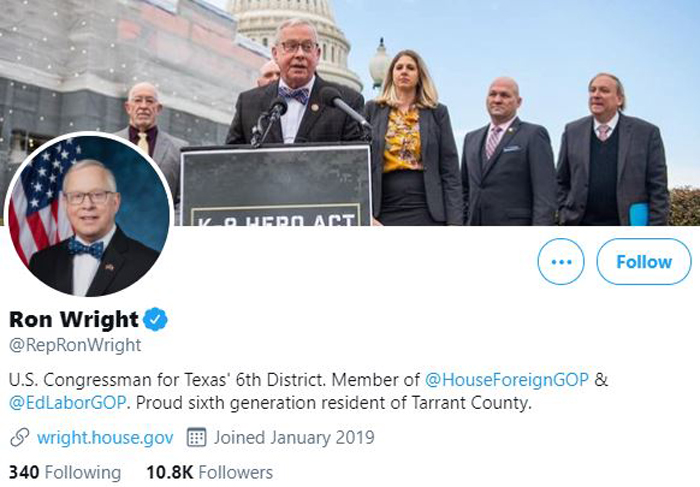Click the bio text about Tarrant County

tap(333, 403)
